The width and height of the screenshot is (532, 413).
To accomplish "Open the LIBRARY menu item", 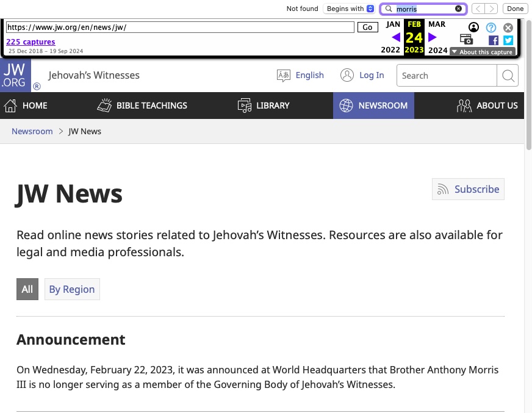I will tap(264, 106).
